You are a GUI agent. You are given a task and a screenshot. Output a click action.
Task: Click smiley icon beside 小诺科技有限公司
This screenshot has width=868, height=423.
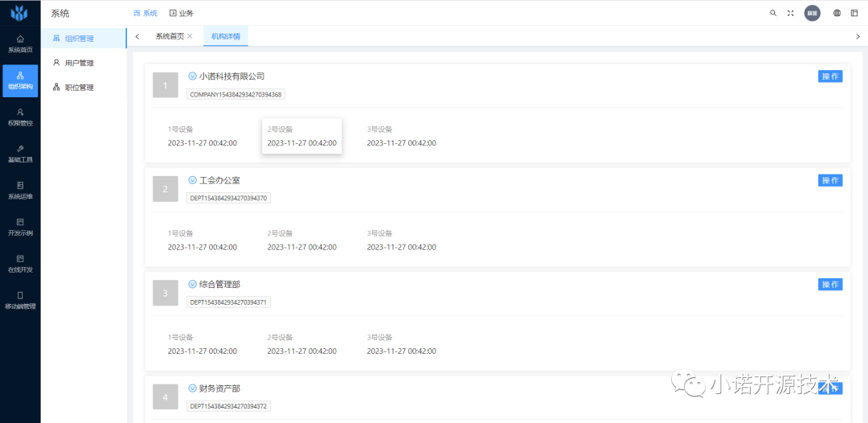click(193, 76)
